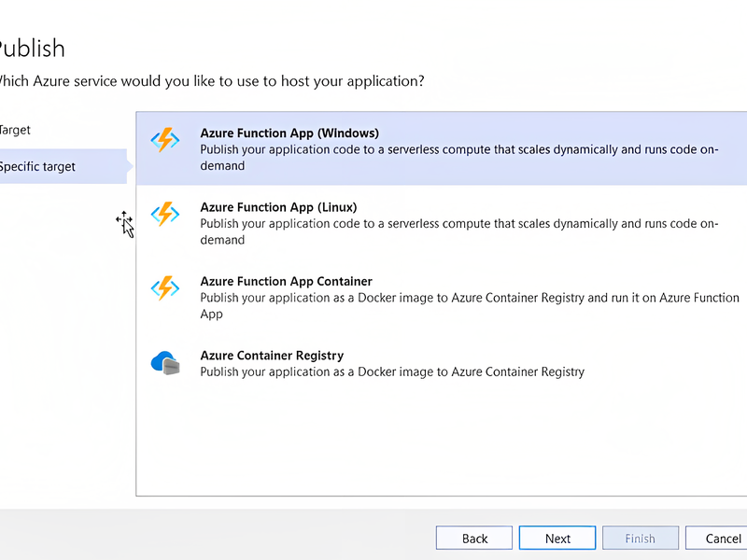This screenshot has height=560, width=747.
Task: Cancel the Publish dialog
Action: 717,539
